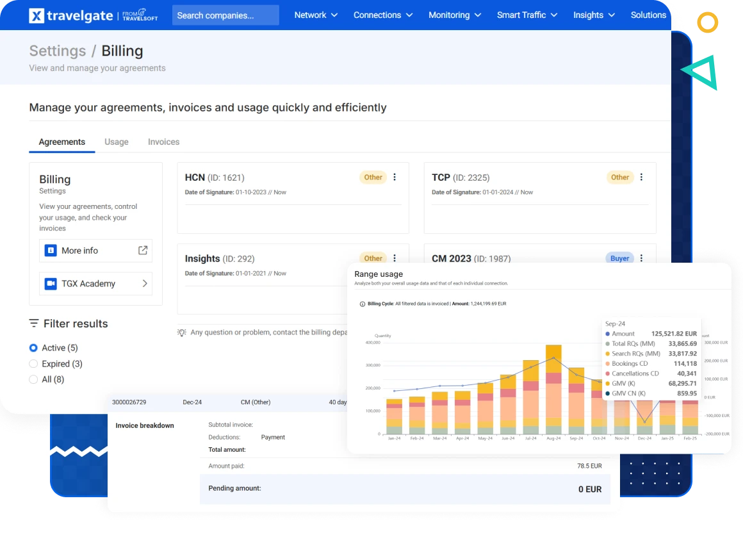
Task: Click the Range usage heading
Action: click(379, 274)
